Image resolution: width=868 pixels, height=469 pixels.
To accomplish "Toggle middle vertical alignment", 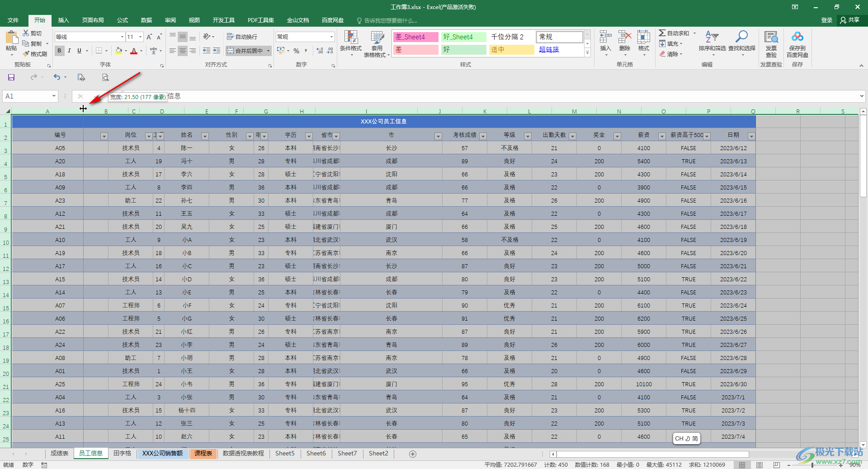I will tap(183, 37).
